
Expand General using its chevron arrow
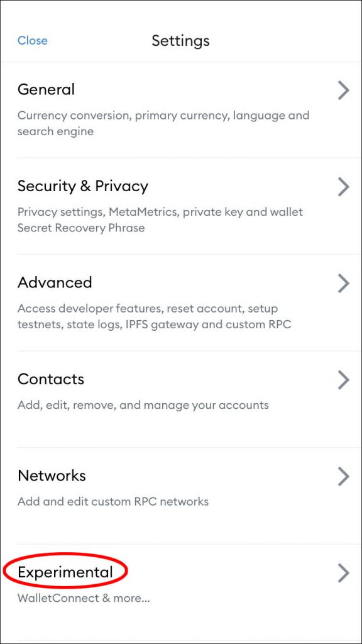tap(344, 90)
